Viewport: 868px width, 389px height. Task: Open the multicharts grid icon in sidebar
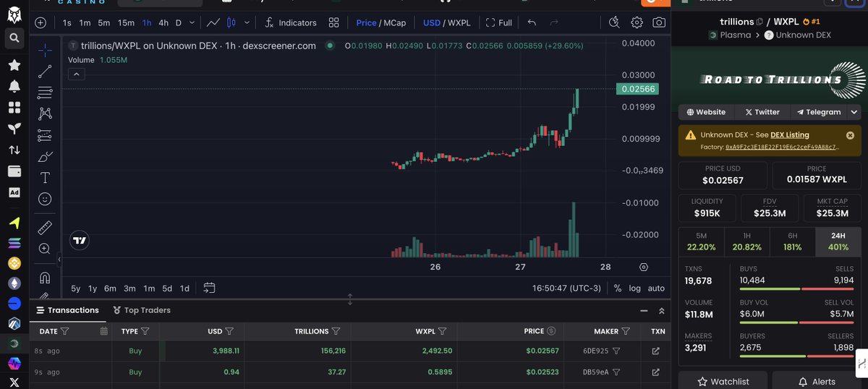point(14,107)
